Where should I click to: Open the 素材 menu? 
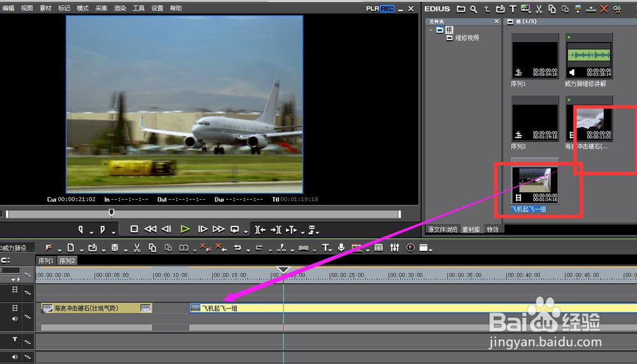[45, 8]
